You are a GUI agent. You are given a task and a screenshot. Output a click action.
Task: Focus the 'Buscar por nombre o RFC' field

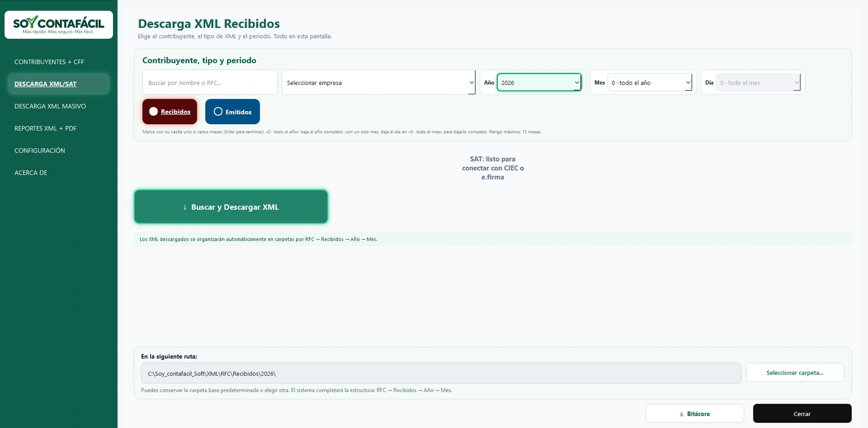[210, 83]
